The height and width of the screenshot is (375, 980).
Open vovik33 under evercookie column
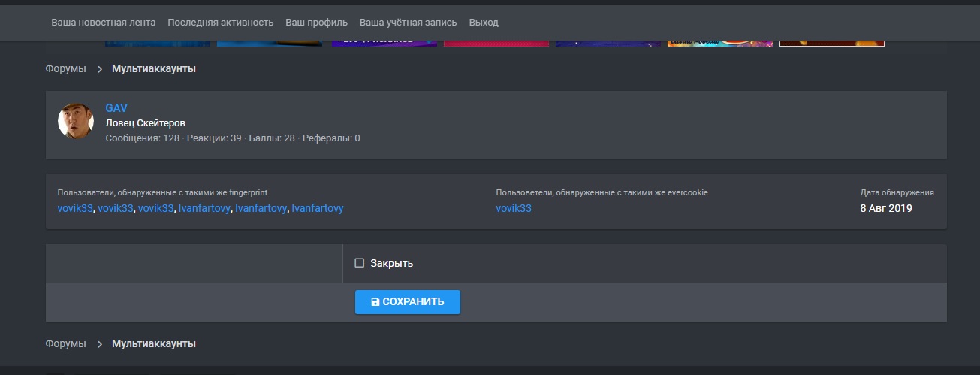(x=514, y=208)
